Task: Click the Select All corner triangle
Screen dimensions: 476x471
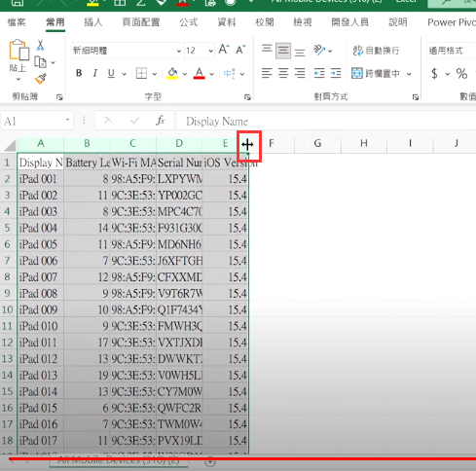Action: (x=10, y=145)
